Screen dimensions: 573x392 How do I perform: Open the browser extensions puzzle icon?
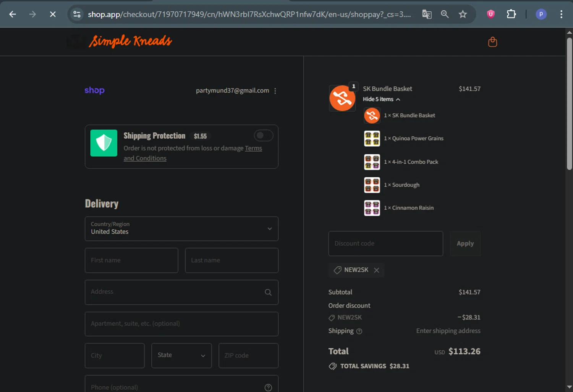coord(511,14)
